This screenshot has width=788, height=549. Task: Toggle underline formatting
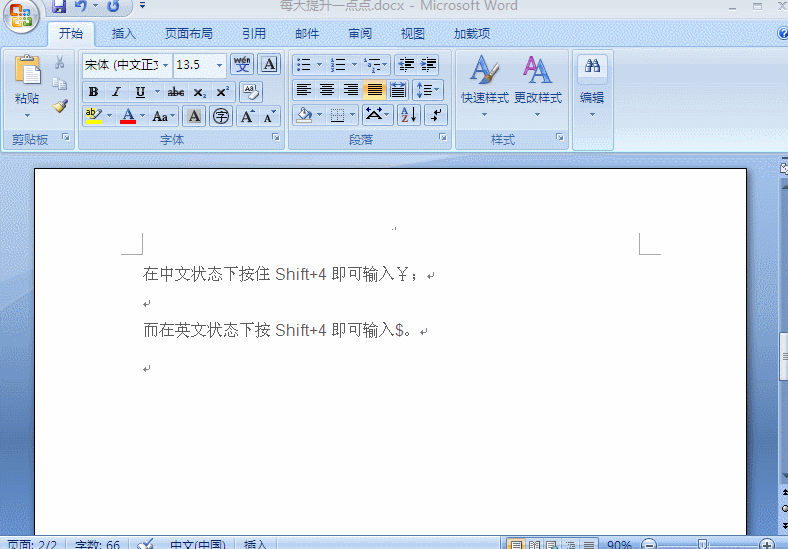(140, 92)
